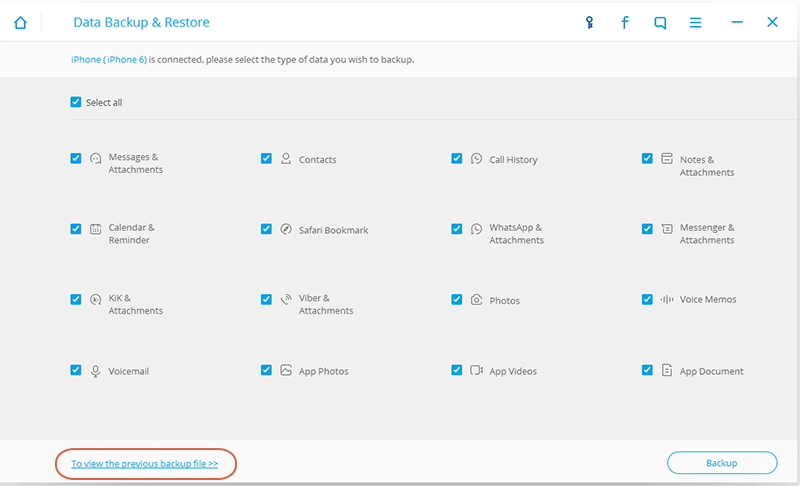The height and width of the screenshot is (486, 800).
Task: Click the 'App Photos' label
Action: 323,371
